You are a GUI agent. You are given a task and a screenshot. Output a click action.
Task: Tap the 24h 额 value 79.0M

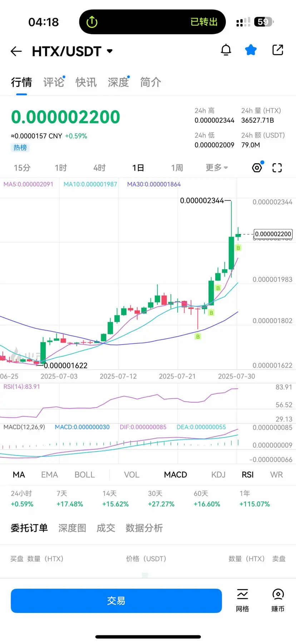[x=251, y=145]
